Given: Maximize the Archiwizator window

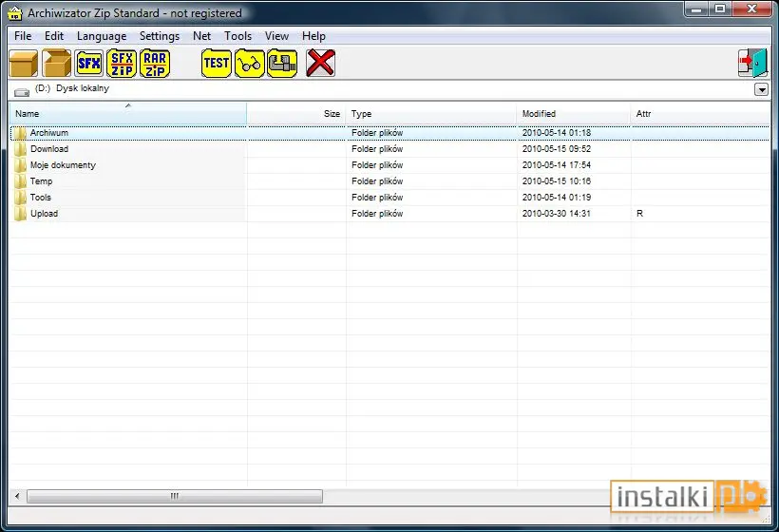Looking at the screenshot, I should coord(720,9).
